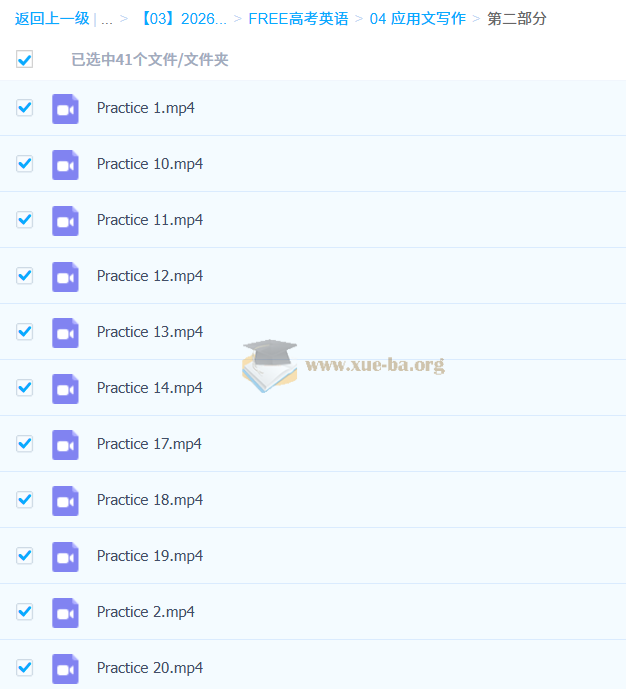Select the Practice 20.mp4 video icon
626x689 pixels.
(65, 668)
